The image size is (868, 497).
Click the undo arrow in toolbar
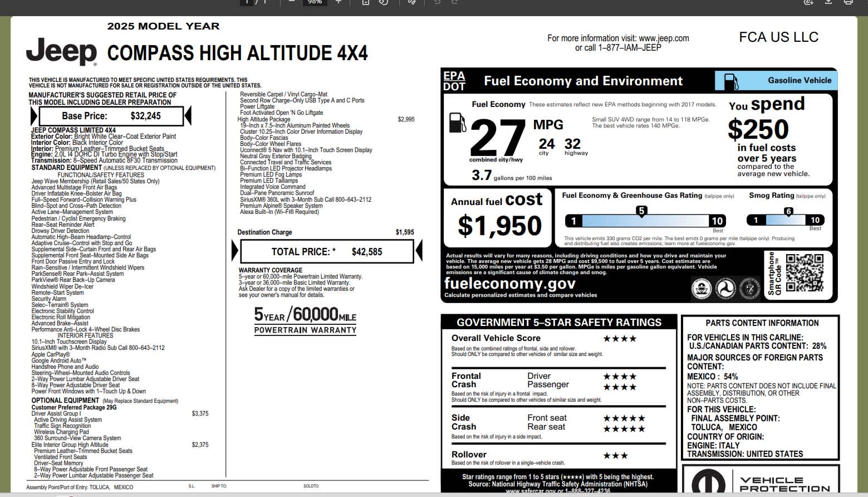[437, 2]
